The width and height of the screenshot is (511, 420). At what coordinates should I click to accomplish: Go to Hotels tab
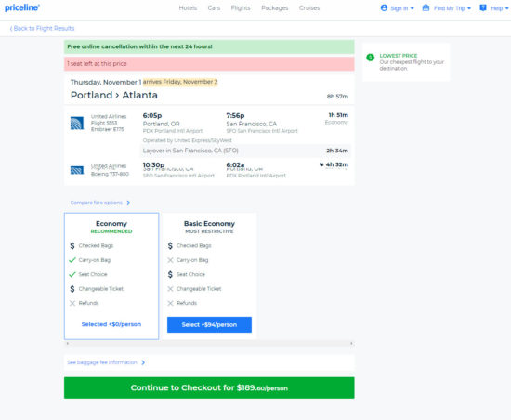[188, 7]
